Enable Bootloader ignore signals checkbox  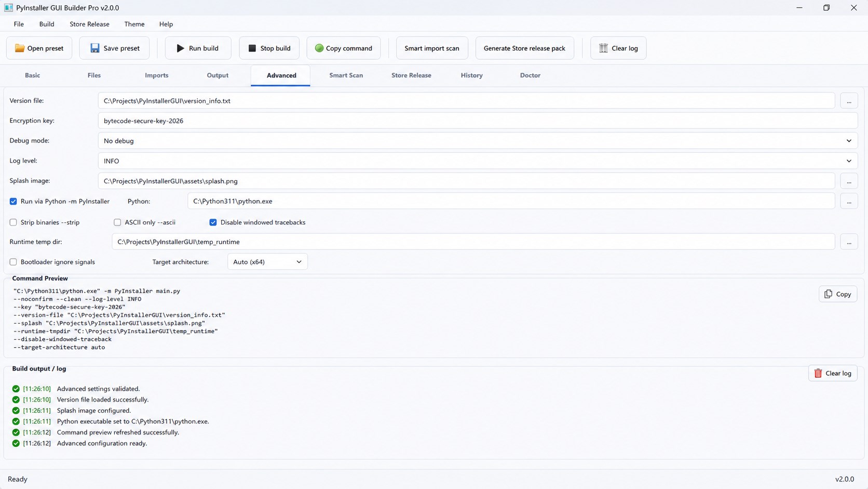pos(13,262)
